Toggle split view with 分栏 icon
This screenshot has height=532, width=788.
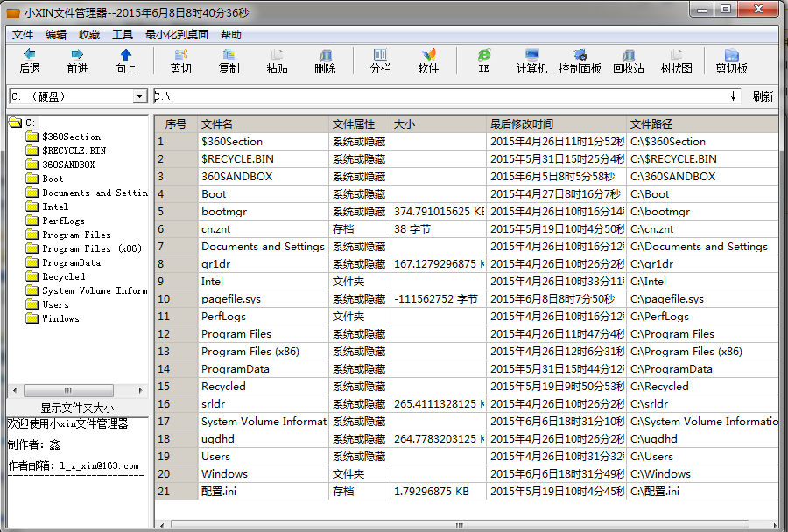click(380, 61)
